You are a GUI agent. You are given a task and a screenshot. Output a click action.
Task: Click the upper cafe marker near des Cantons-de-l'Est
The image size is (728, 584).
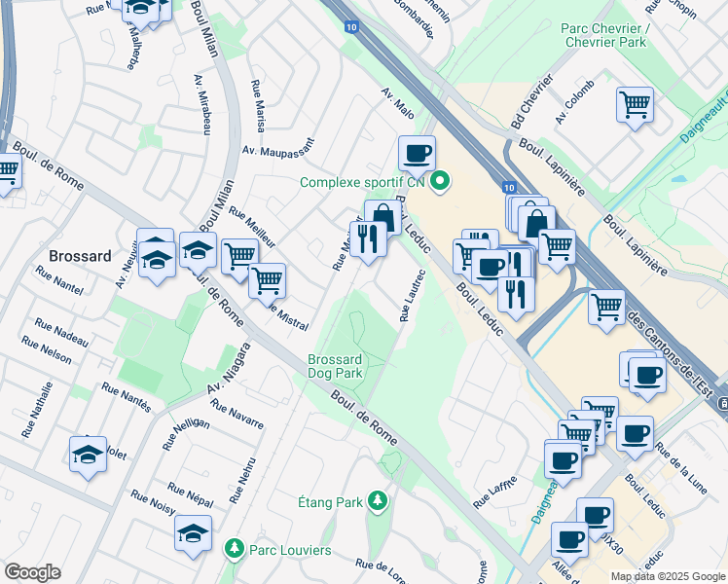[647, 376]
